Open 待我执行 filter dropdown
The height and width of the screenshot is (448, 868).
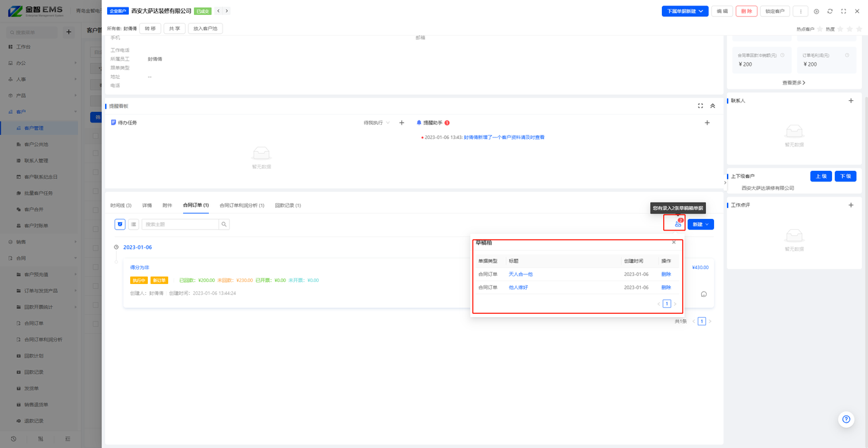[377, 123]
